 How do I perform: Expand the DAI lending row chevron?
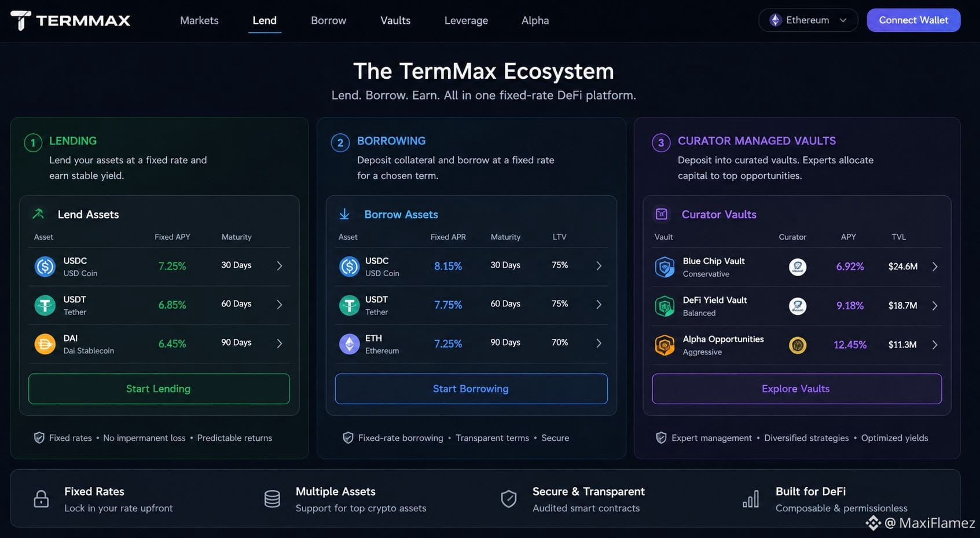[x=280, y=343]
